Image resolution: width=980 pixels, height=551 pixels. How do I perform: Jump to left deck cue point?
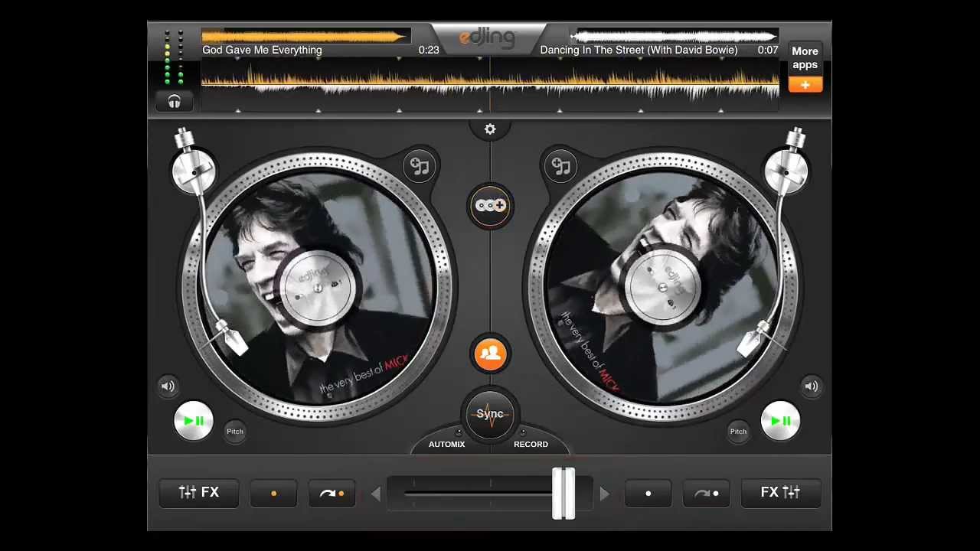(332, 494)
